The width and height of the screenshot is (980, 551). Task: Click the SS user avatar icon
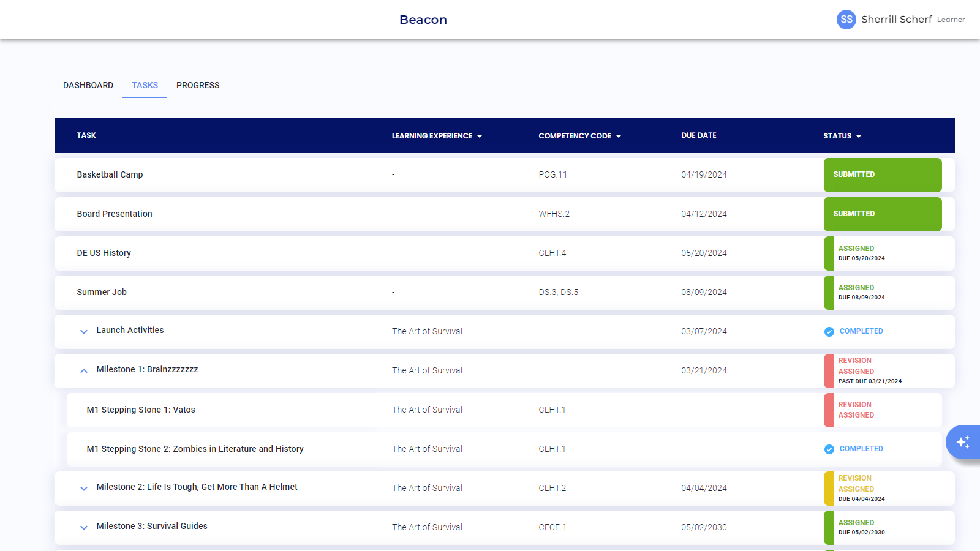(846, 20)
